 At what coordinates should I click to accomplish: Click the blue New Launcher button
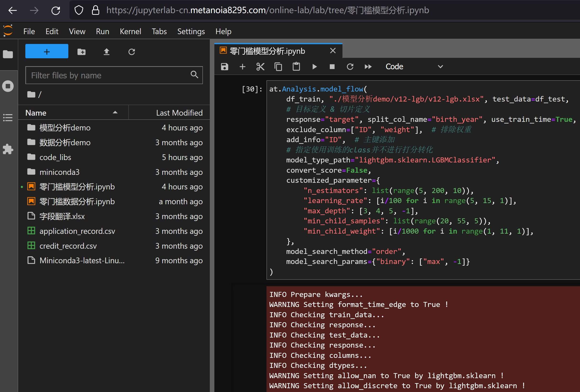click(x=47, y=51)
